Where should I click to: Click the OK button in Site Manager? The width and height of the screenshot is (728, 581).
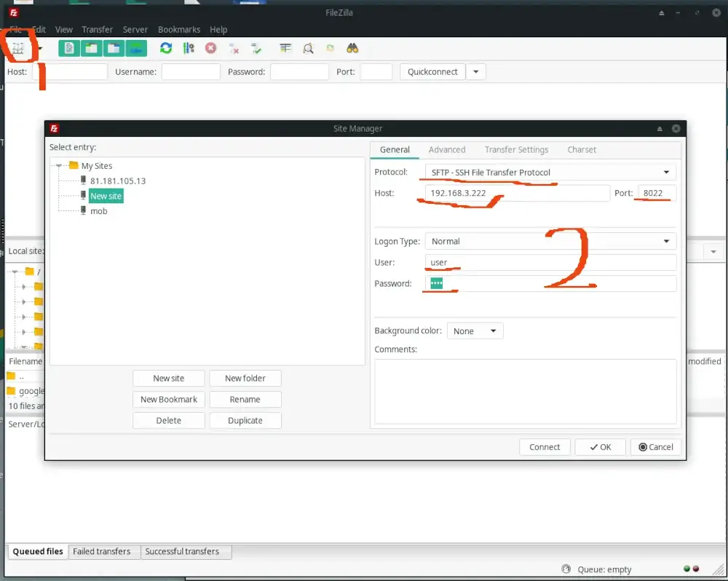click(601, 447)
